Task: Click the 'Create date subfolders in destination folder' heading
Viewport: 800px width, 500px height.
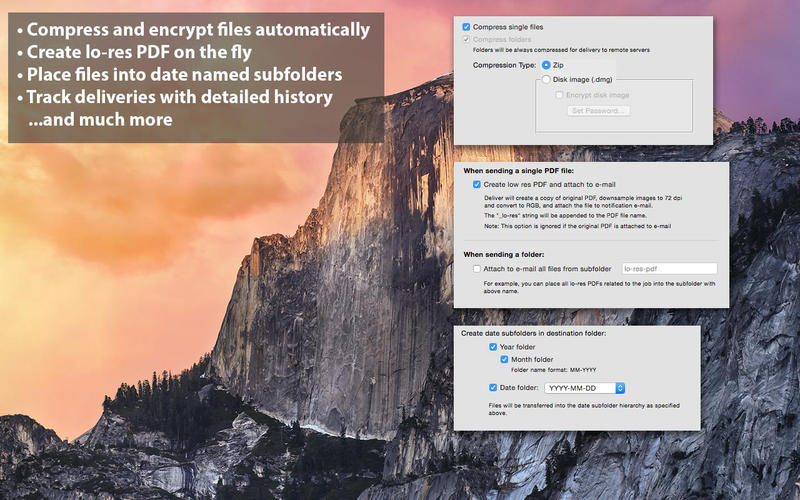Action: [540, 332]
